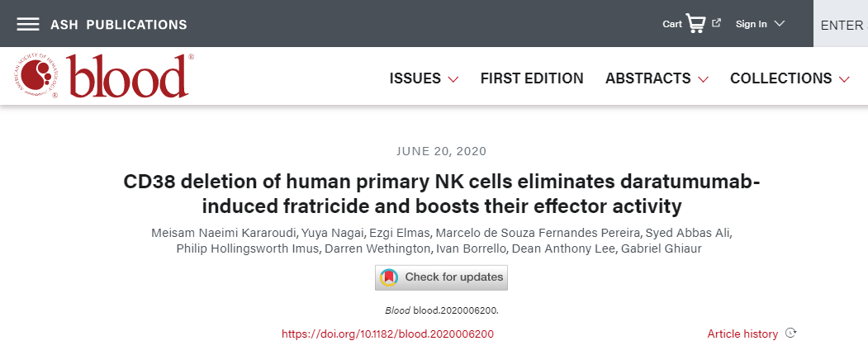Click the external link icon beside cart
The height and width of the screenshot is (355, 868).
click(716, 23)
